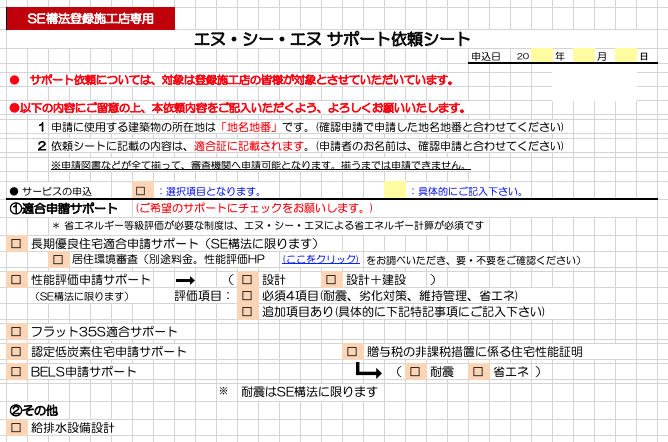Check BELS申請サポート checkbox
Viewport: 668px width, 442px height.
tap(16, 372)
